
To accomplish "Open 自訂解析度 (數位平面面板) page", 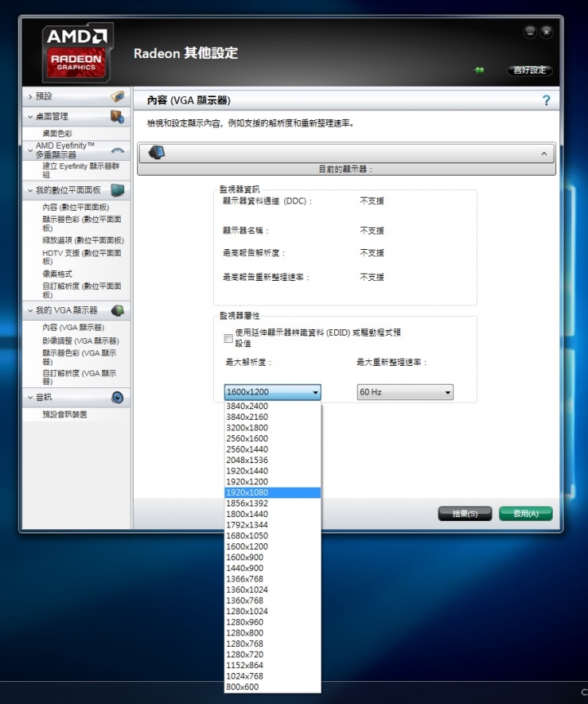I will [82, 291].
